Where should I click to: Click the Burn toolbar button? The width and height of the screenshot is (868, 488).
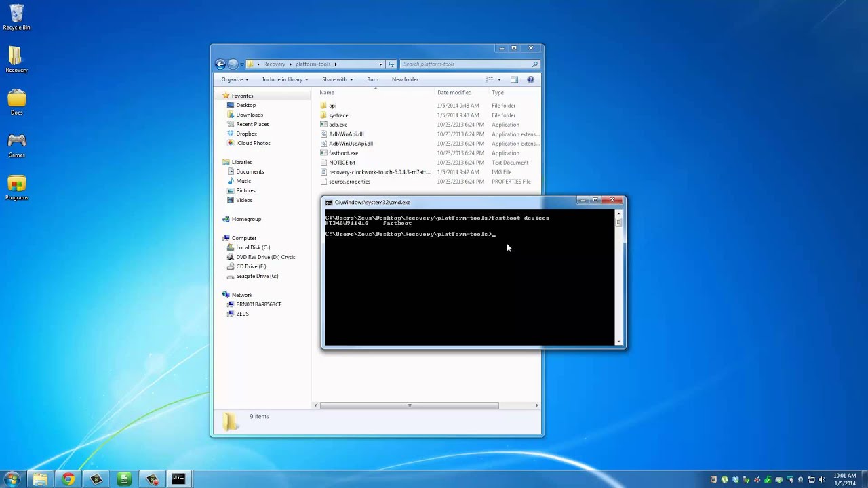coord(372,79)
